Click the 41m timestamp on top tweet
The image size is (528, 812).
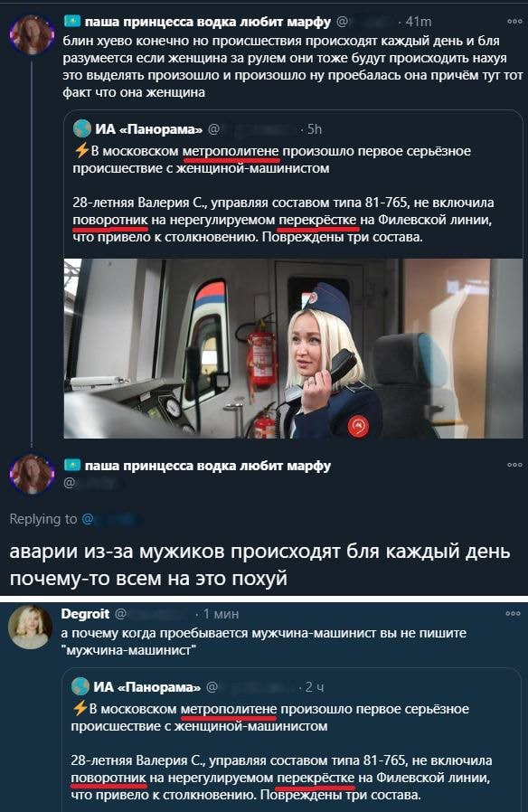click(x=419, y=22)
